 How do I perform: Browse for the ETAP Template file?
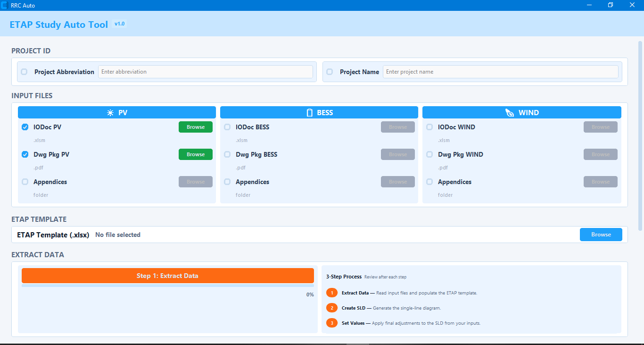[x=601, y=235]
